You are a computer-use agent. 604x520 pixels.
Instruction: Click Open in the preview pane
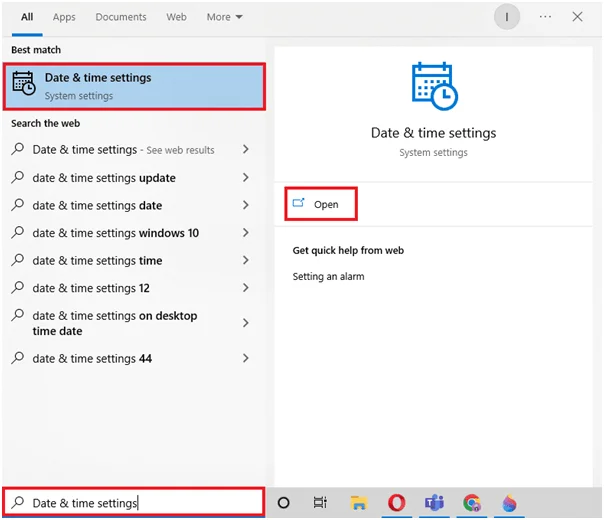pyautogui.click(x=321, y=204)
